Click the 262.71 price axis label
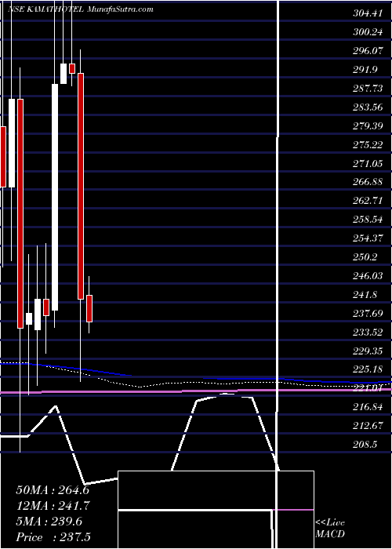Screen dimensions: 392x549 coord(368,201)
